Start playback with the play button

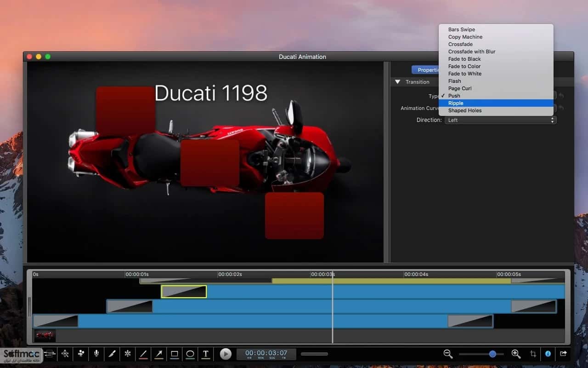click(x=226, y=354)
